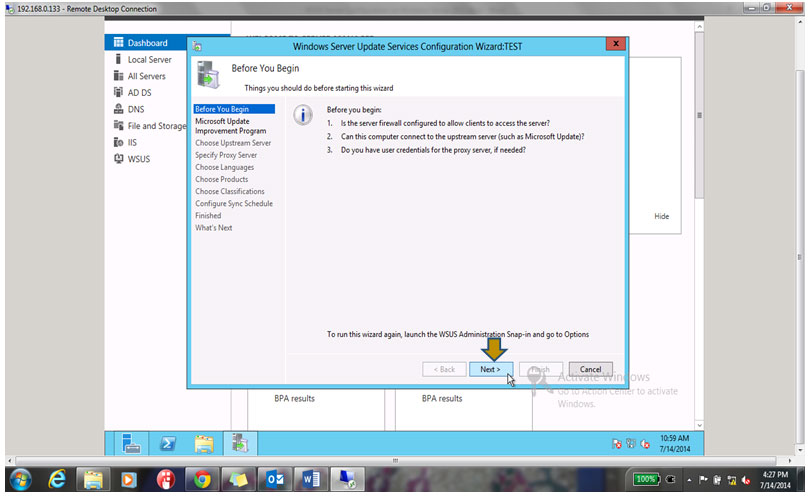Select Choose Classifications step
Image resolution: width=809 pixels, height=501 pixels.
tap(230, 191)
